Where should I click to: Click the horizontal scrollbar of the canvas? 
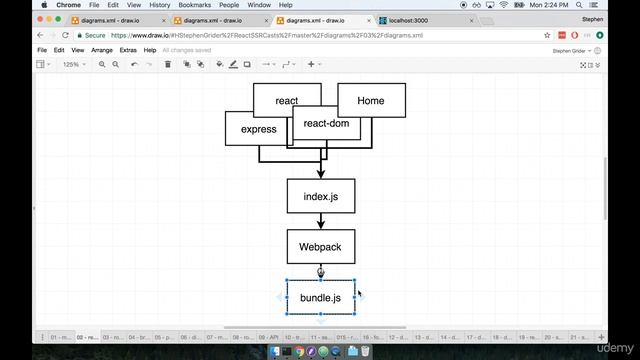coord(315,327)
